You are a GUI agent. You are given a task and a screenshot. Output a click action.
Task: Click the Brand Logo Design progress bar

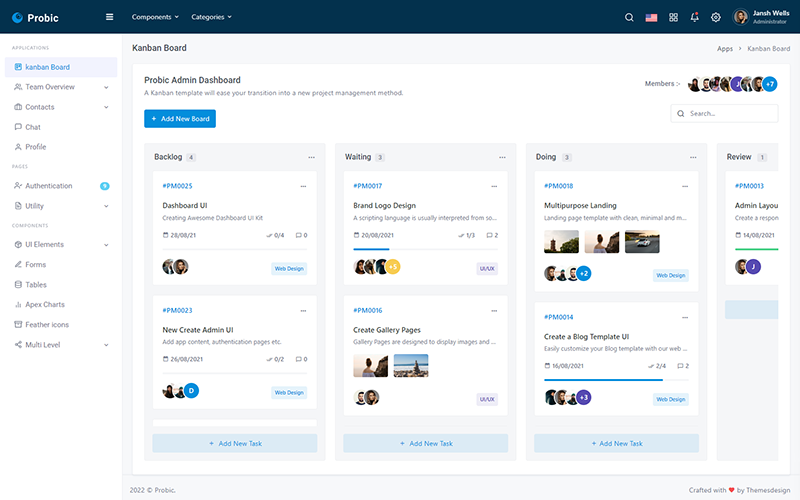[x=426, y=249]
